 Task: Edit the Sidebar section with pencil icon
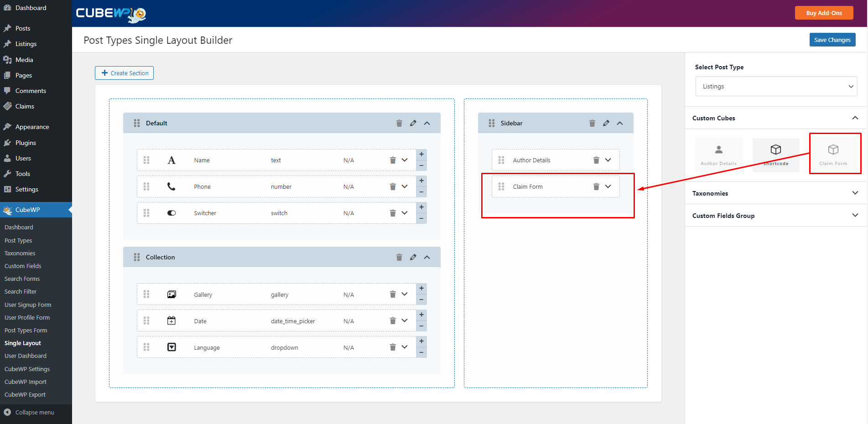[606, 123]
